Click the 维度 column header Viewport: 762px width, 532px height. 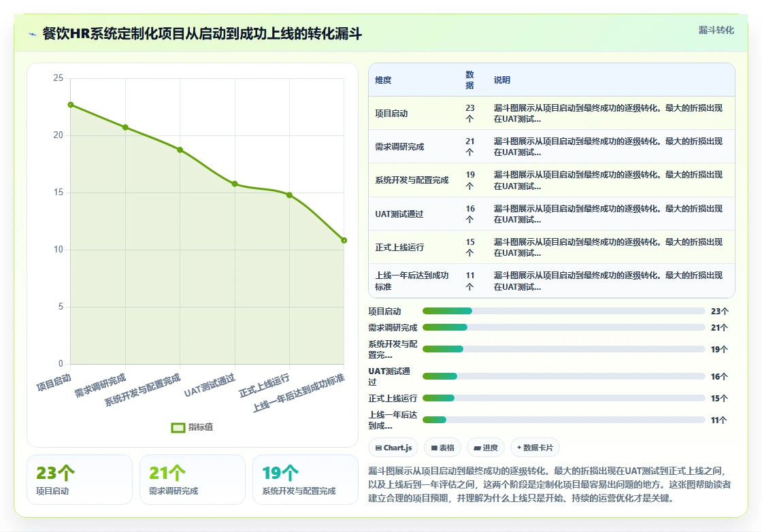383,80
